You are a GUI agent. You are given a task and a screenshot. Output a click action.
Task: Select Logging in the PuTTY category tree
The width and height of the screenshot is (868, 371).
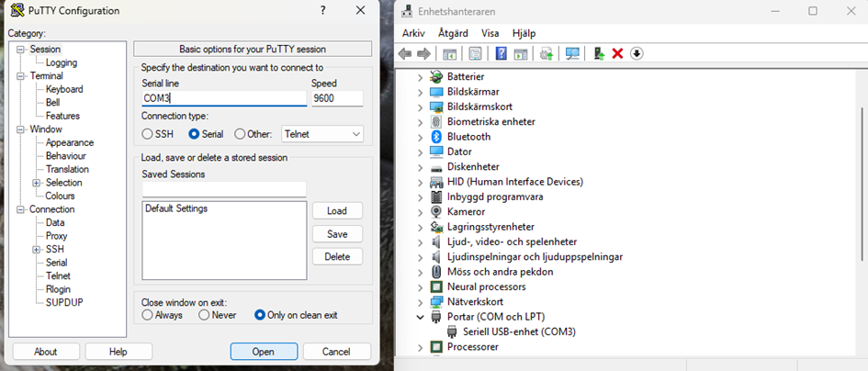point(62,62)
